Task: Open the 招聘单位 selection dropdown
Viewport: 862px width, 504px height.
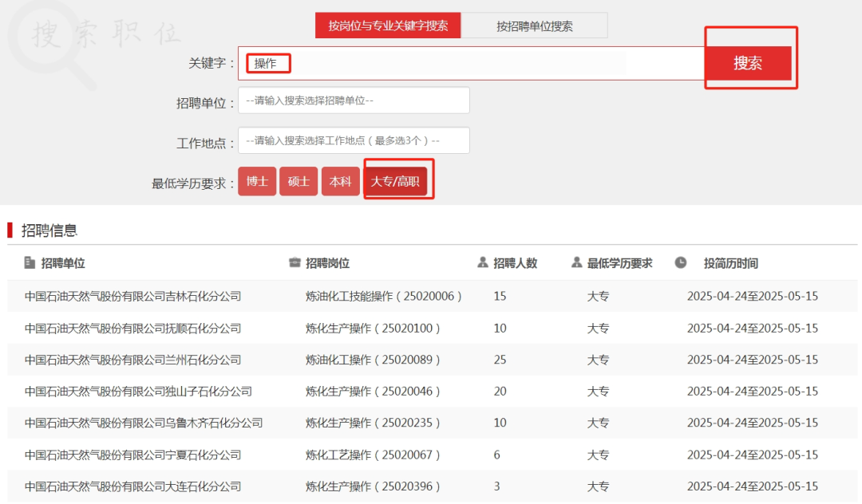Action: (x=354, y=100)
